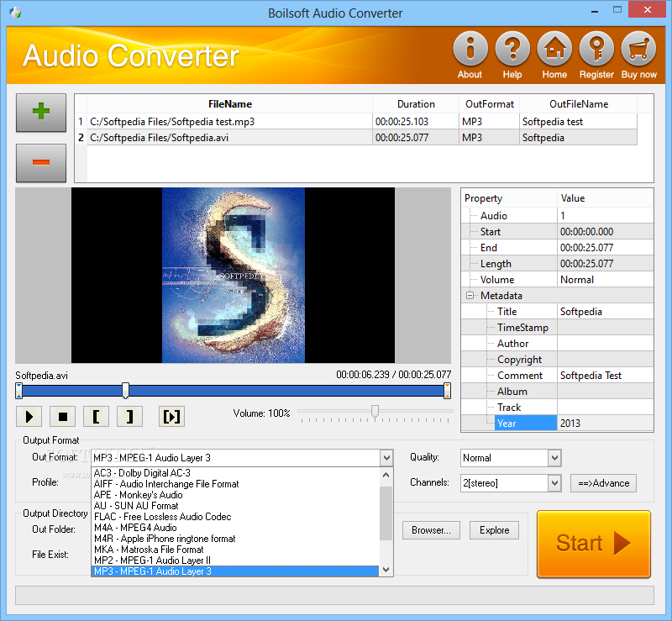Click the Duration column header

[x=416, y=104]
